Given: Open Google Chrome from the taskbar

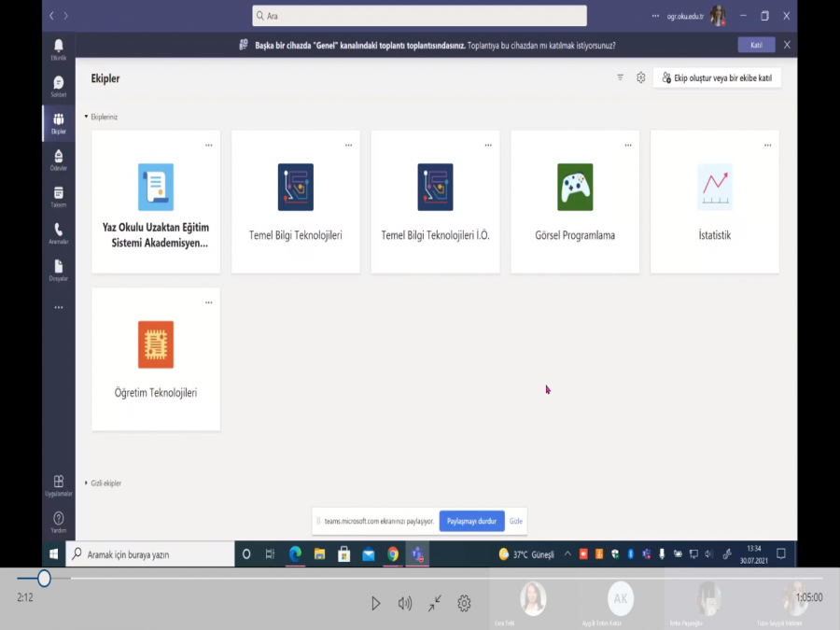Looking at the screenshot, I should [393, 554].
